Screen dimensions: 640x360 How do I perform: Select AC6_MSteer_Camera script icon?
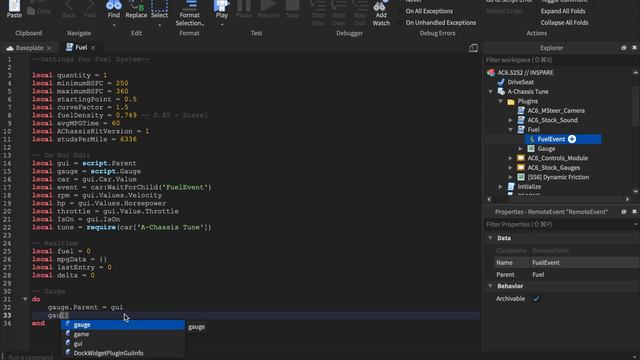(x=521, y=111)
